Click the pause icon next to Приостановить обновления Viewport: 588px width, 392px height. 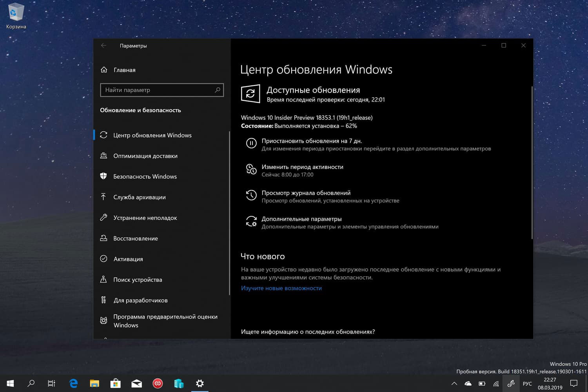click(251, 143)
